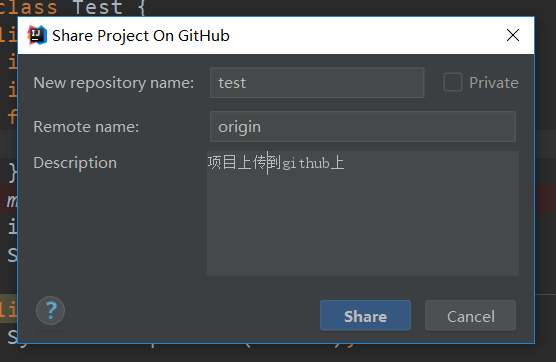Click the Share button

click(365, 316)
